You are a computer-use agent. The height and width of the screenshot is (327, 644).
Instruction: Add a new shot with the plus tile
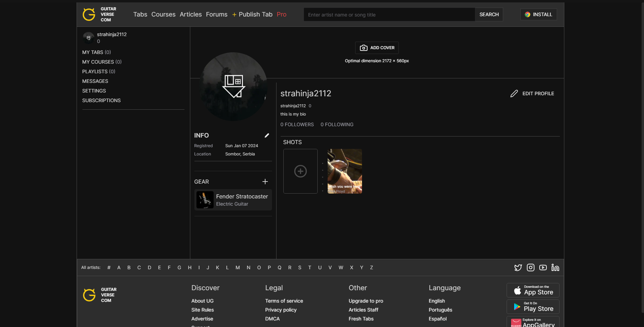pyautogui.click(x=301, y=171)
